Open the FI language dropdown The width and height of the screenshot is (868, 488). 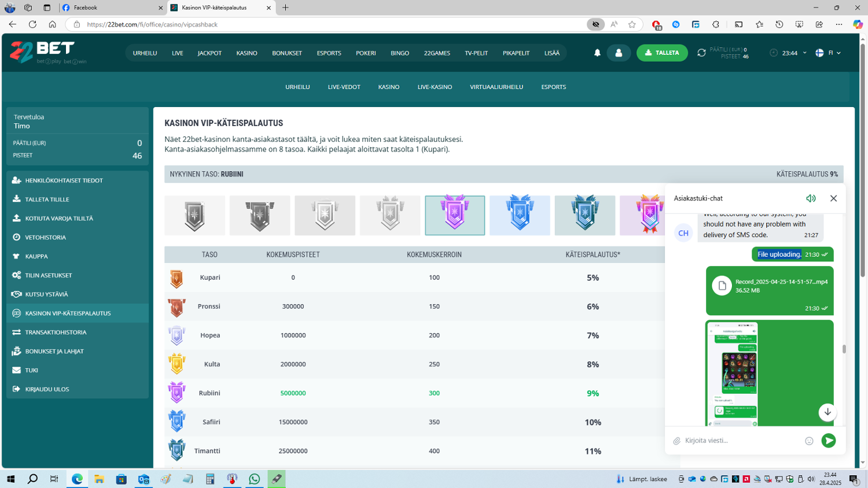[828, 53]
